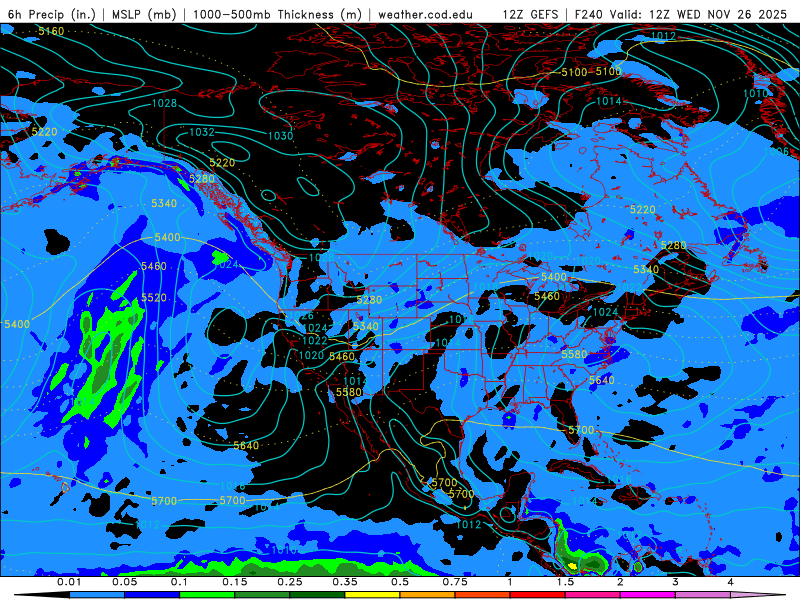Click the '12Z GEFS' model run label
800x600 pixels.
[x=531, y=14]
